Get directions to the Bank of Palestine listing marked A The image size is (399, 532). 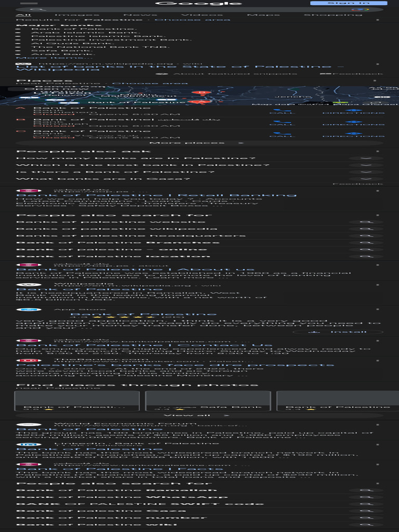tap(353, 111)
